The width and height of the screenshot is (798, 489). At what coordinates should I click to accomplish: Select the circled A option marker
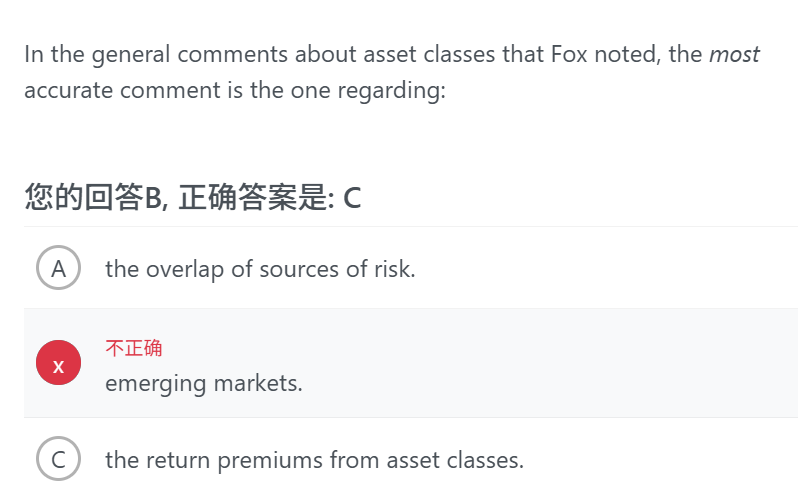coord(59,268)
